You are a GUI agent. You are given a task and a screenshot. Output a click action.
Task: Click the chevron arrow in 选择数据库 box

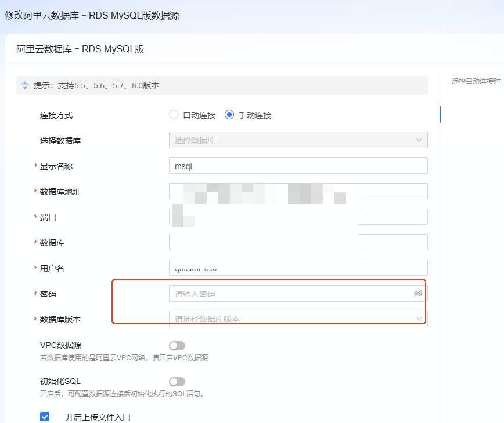click(419, 140)
